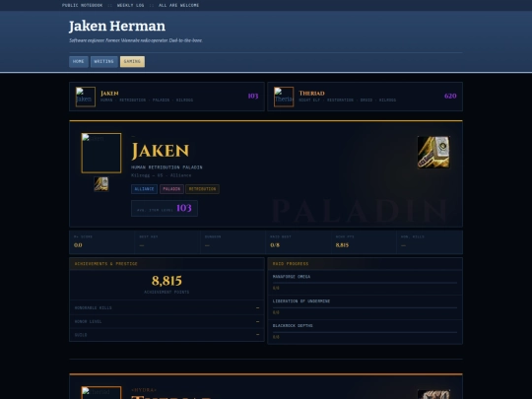Click the 'Public Notebook' text in the top bar
Screen dimensions: 532x399
(x=83, y=6)
